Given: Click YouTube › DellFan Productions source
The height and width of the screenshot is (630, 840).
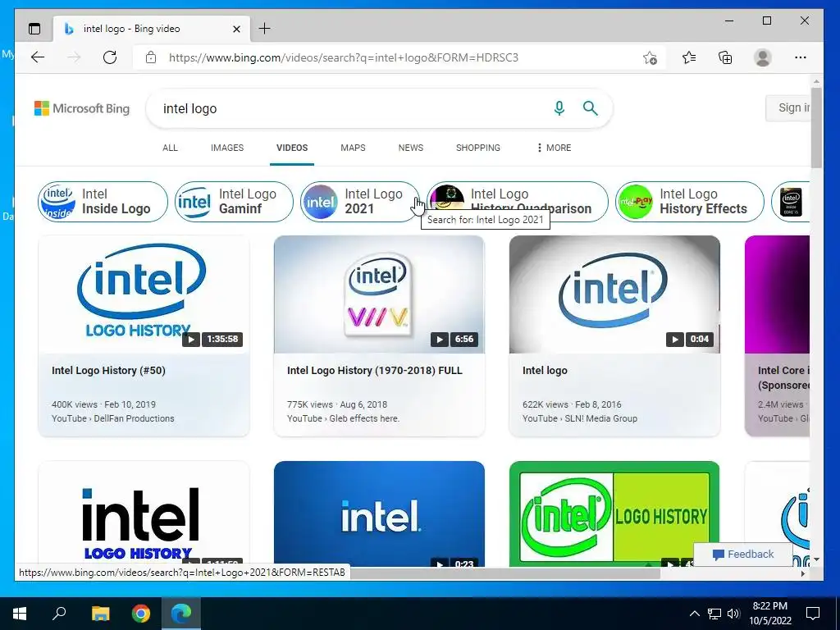Looking at the screenshot, I should point(113,418).
